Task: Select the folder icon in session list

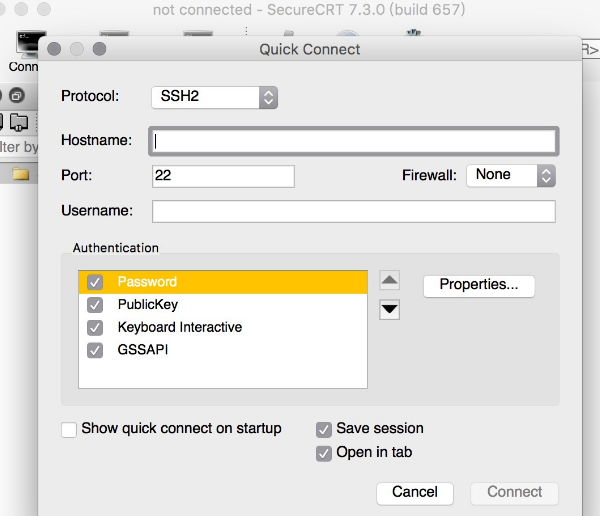Action: point(20,174)
